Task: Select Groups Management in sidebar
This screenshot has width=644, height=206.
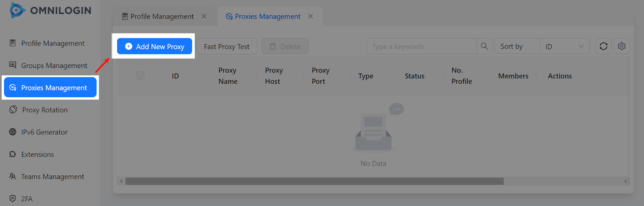Action: (54, 66)
